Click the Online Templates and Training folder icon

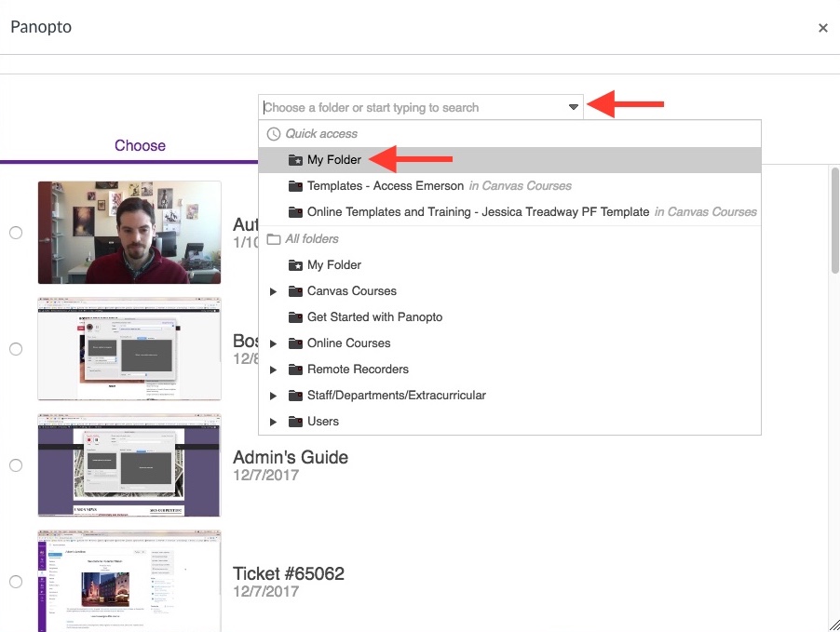(x=295, y=212)
